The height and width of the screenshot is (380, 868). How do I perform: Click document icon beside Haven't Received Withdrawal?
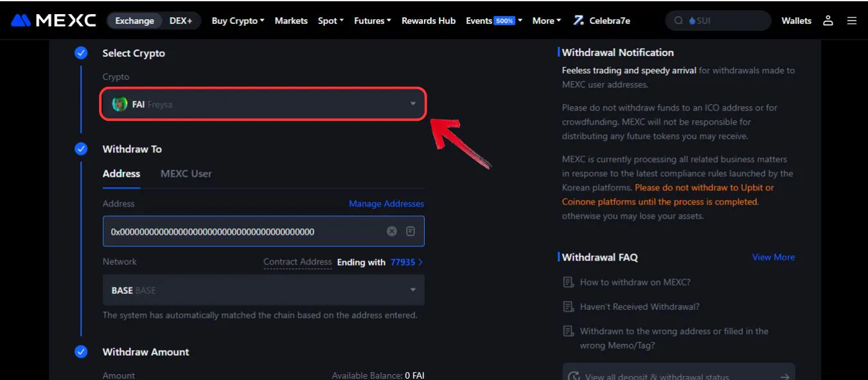coord(568,307)
